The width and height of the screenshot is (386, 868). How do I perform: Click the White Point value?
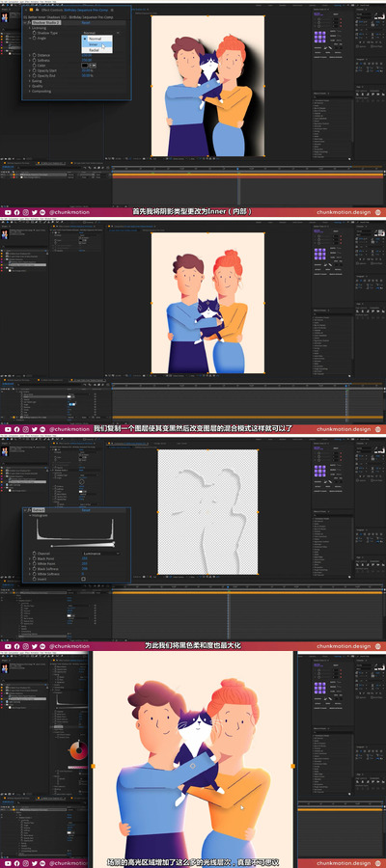[x=84, y=563]
